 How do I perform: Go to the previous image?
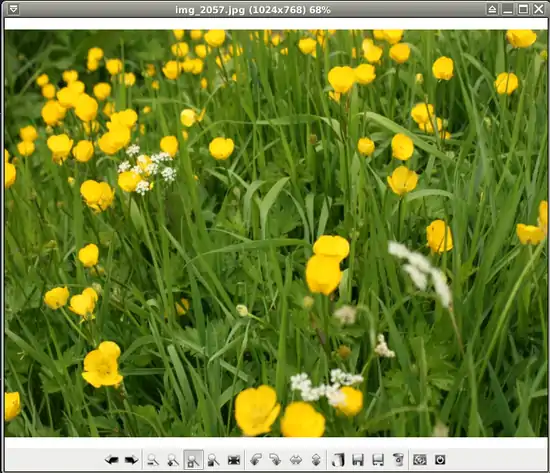click(112, 460)
